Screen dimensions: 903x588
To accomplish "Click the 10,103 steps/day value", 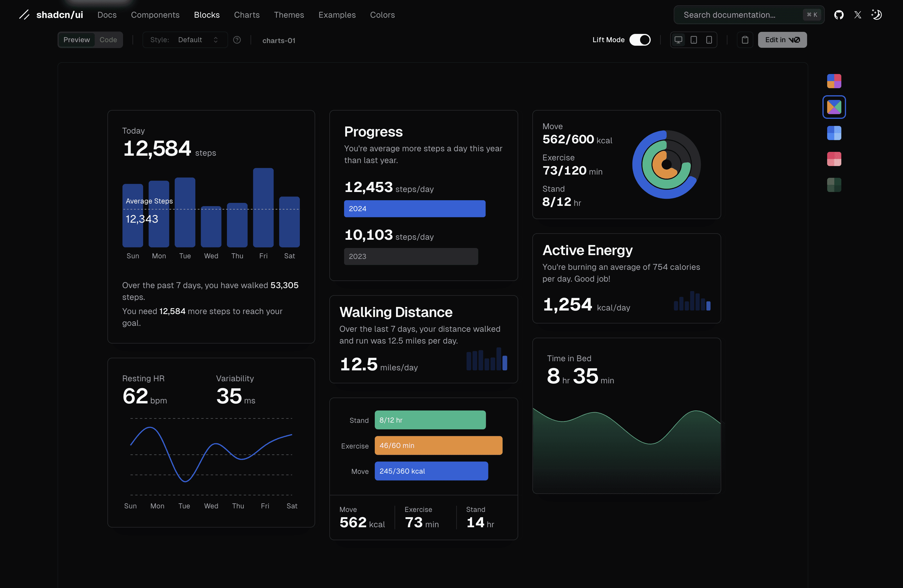I will pyautogui.click(x=389, y=235).
